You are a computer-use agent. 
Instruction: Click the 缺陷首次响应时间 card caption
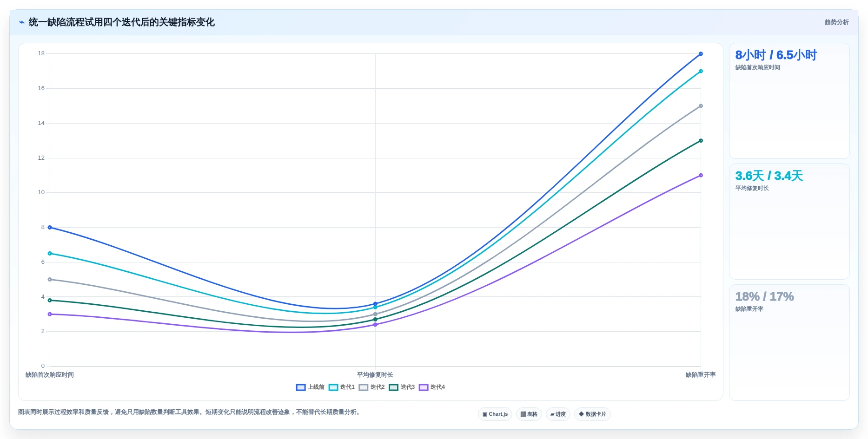point(757,68)
